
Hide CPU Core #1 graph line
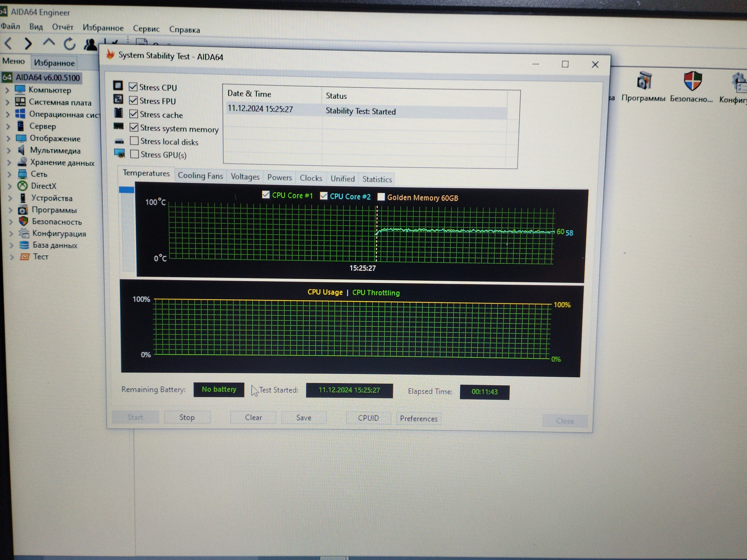266,194
